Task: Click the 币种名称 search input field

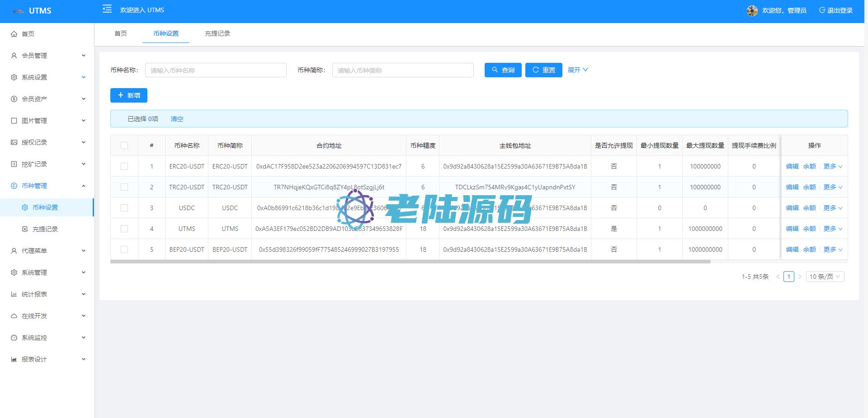Action: (216, 70)
